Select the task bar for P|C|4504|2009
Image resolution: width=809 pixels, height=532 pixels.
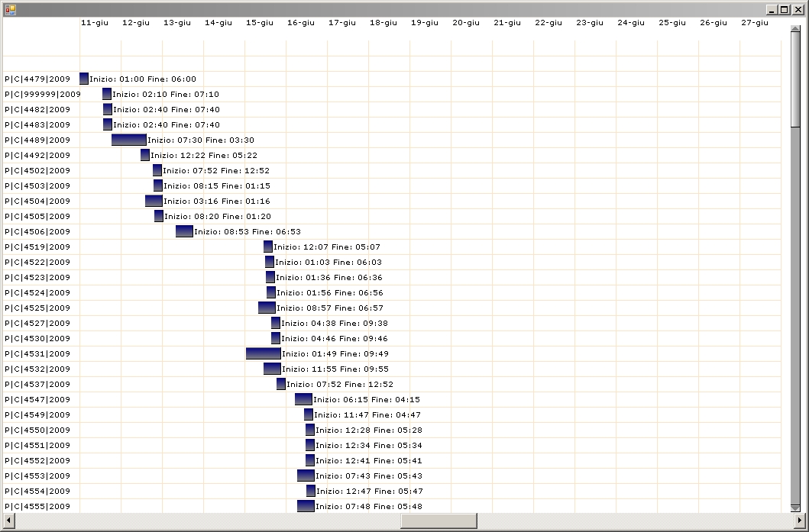tap(154, 201)
